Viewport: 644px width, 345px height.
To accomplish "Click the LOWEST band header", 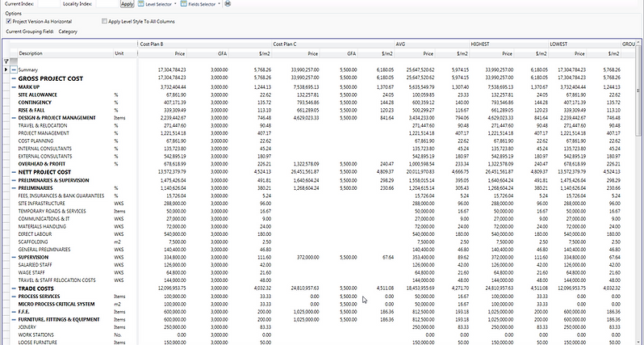I will pyautogui.click(x=585, y=44).
